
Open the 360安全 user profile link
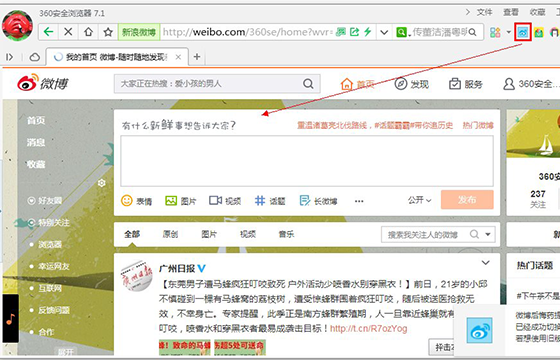pyautogui.click(x=531, y=84)
